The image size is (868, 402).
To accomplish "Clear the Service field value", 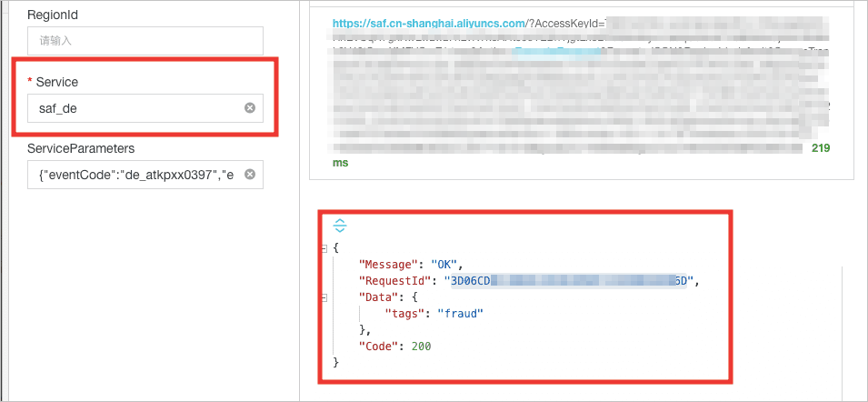I will point(250,108).
